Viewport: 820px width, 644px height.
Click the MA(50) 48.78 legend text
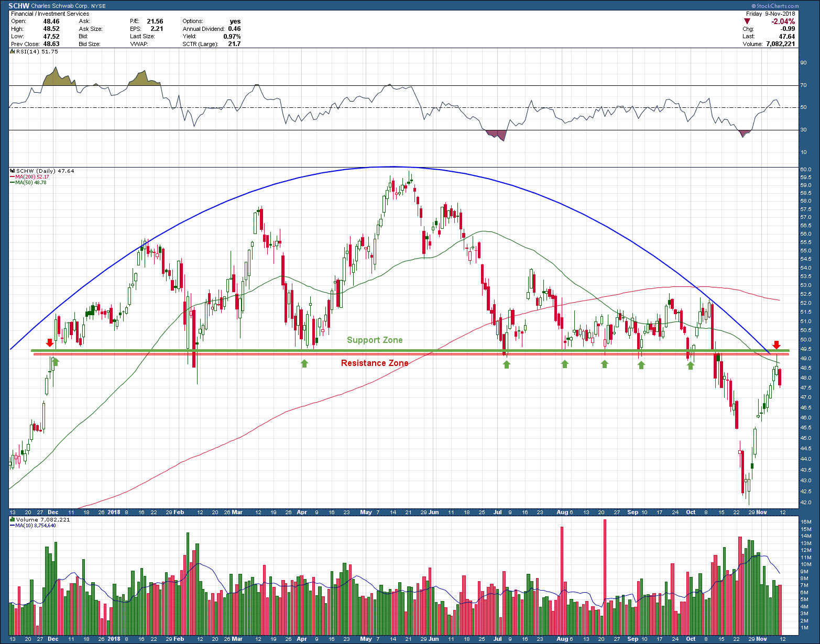point(31,183)
